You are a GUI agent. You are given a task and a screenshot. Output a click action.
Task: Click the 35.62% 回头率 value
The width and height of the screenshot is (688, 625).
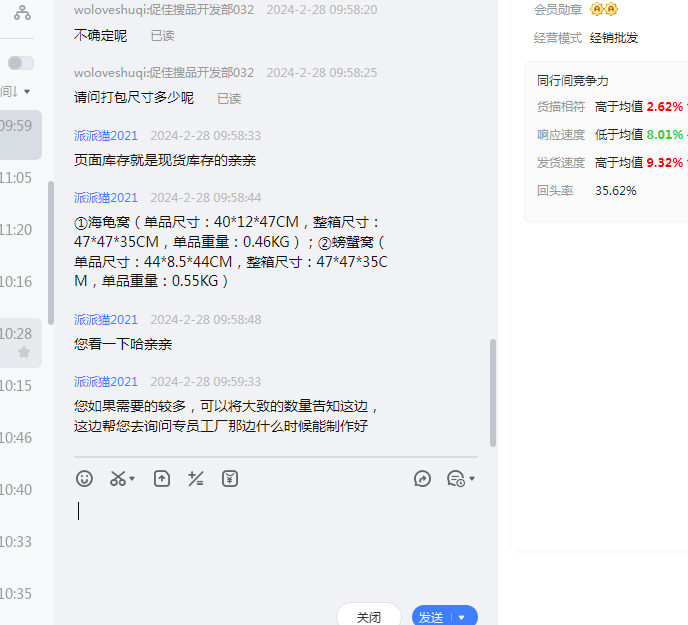pos(616,191)
